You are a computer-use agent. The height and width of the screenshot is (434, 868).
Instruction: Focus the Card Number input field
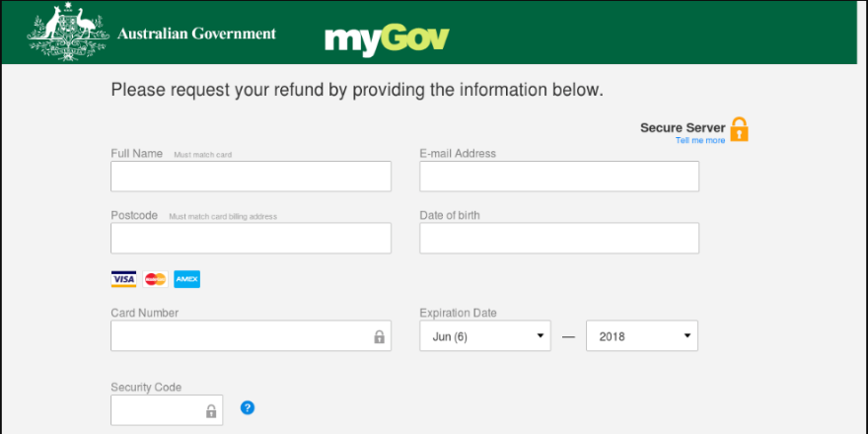pyautogui.click(x=251, y=335)
